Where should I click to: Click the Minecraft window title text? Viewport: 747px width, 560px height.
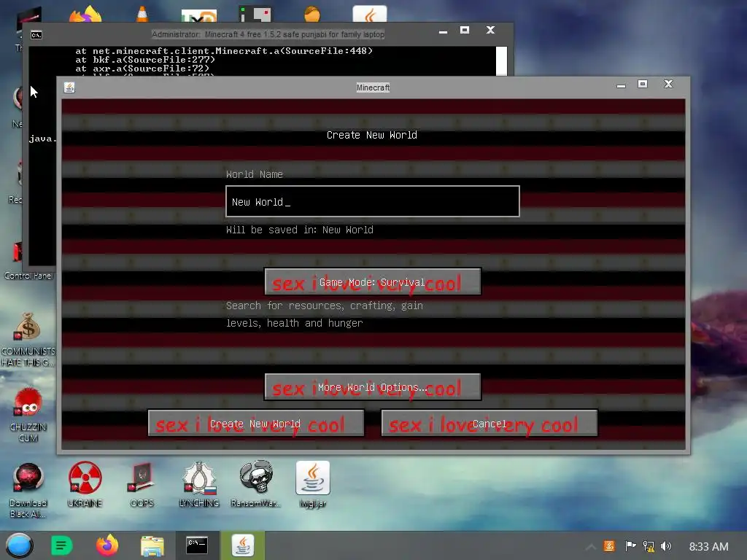(x=373, y=87)
